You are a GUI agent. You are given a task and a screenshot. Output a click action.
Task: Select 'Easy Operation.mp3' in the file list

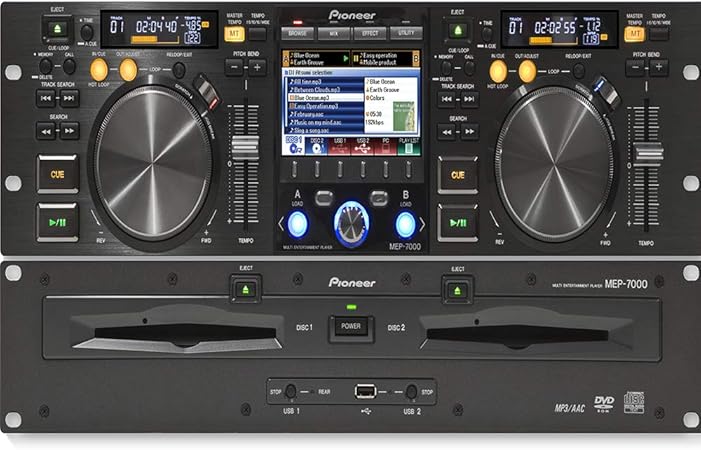325,106
